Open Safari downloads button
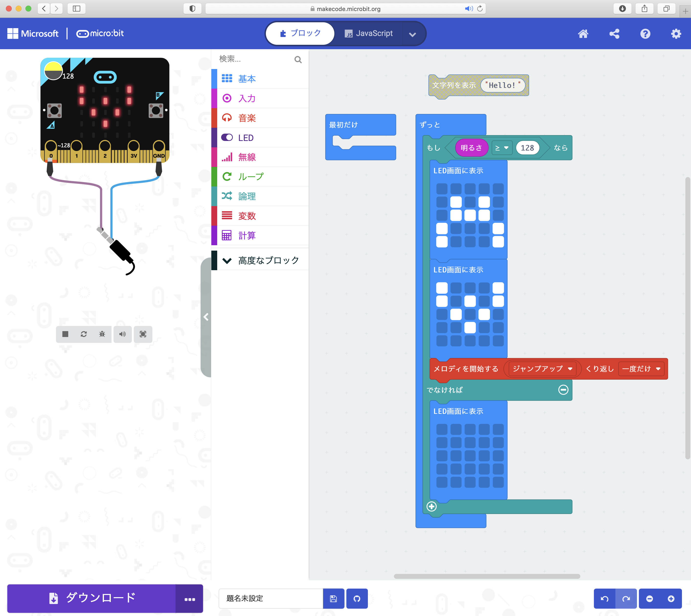691x616 pixels. (x=622, y=9)
